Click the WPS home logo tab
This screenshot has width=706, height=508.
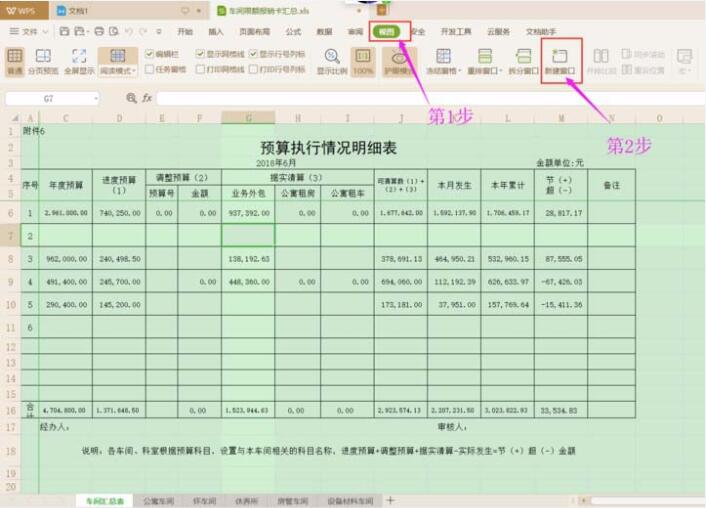pos(22,10)
